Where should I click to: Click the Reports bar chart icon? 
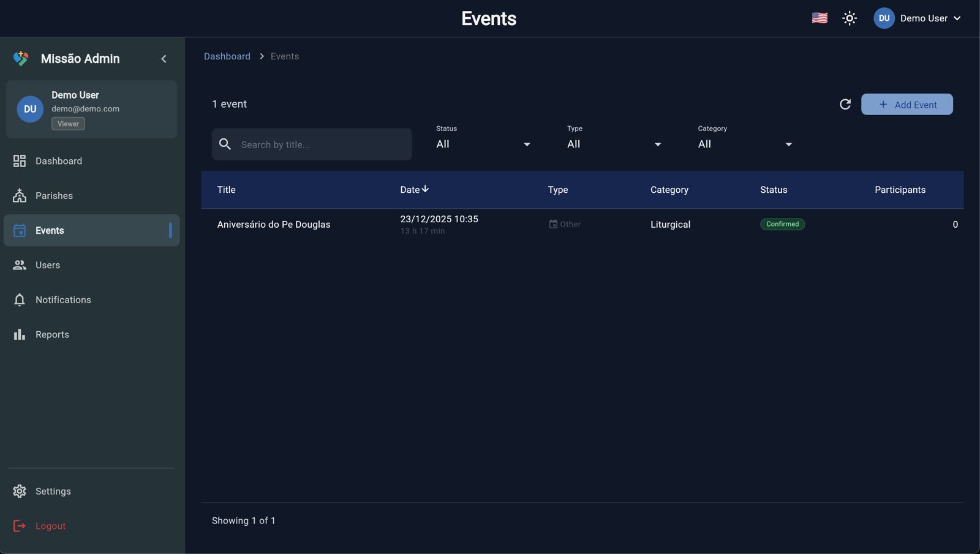(x=20, y=334)
